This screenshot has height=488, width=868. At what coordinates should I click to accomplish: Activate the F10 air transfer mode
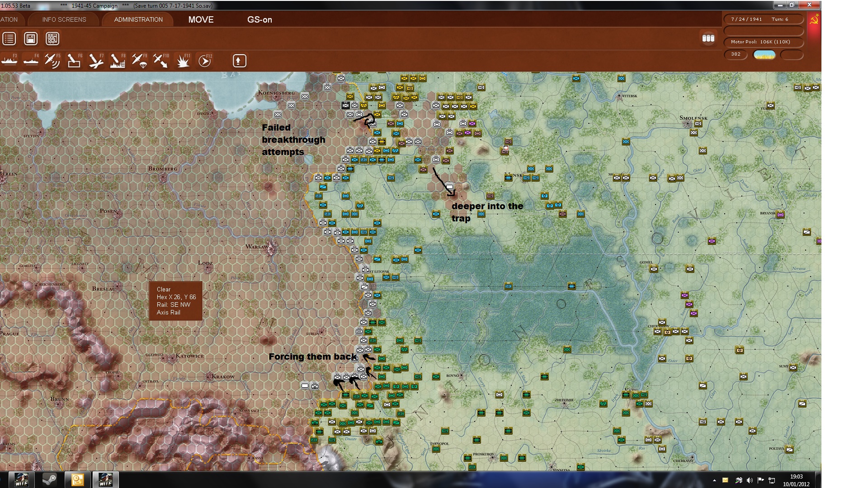(161, 61)
